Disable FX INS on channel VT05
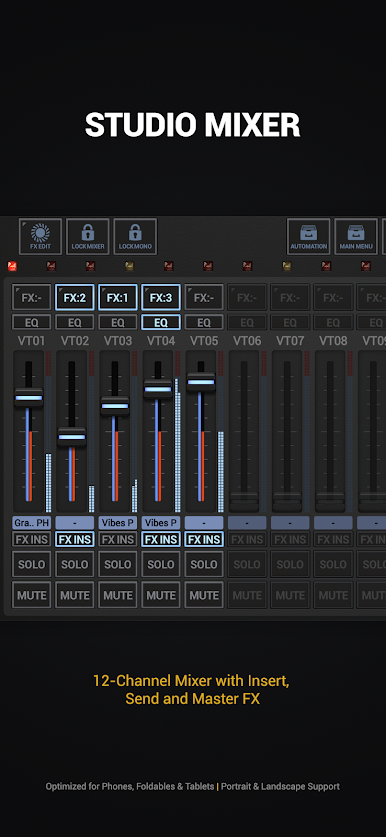The height and width of the screenshot is (837, 386). (204, 539)
